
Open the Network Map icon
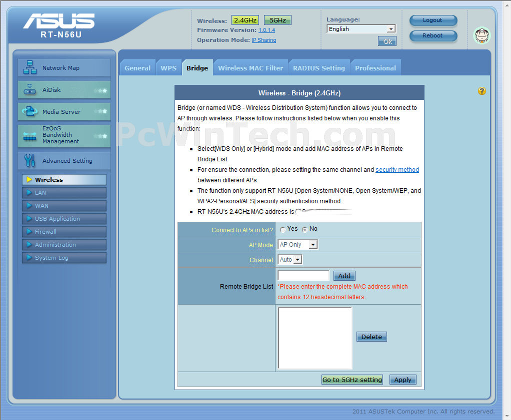click(x=30, y=67)
